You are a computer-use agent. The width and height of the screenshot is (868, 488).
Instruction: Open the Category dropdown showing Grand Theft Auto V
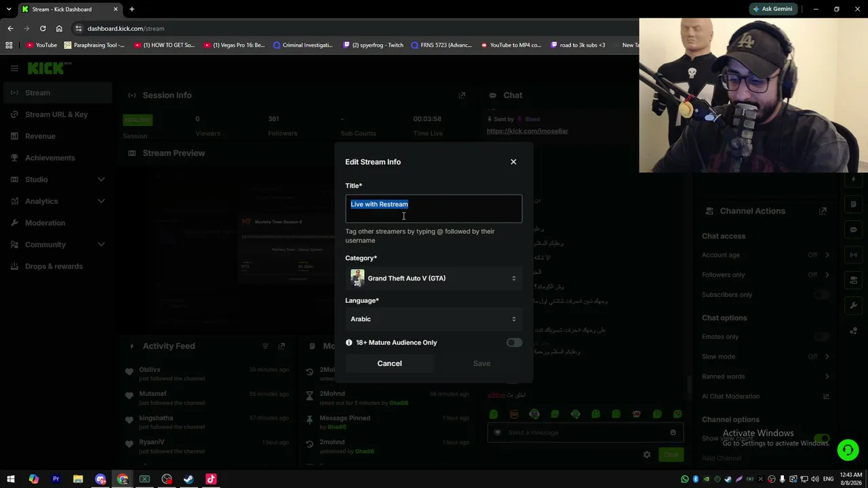[434, 279]
